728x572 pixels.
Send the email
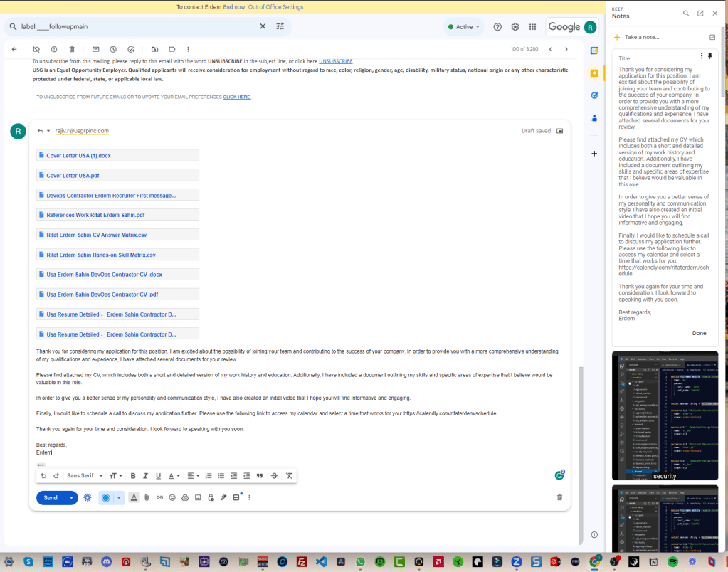click(51, 497)
